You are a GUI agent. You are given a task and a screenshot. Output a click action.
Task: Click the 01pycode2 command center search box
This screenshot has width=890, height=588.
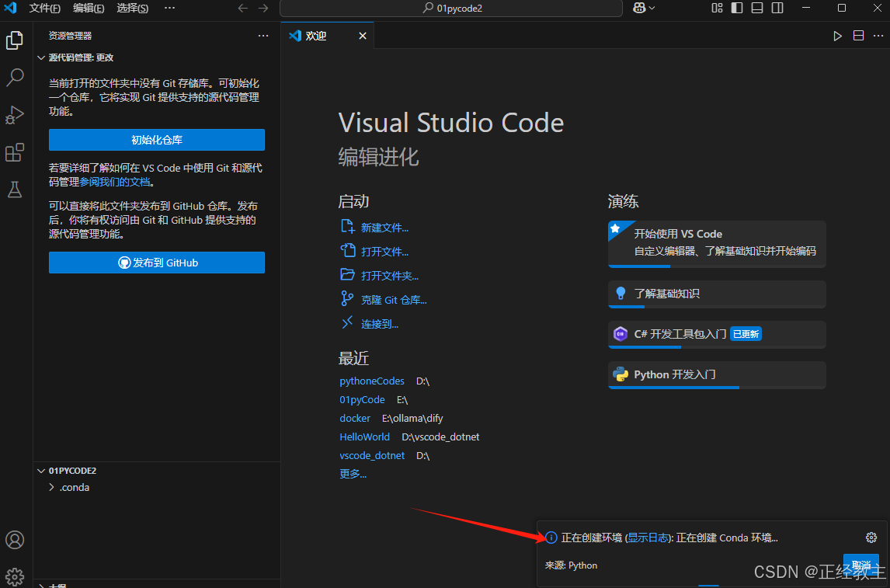(451, 9)
